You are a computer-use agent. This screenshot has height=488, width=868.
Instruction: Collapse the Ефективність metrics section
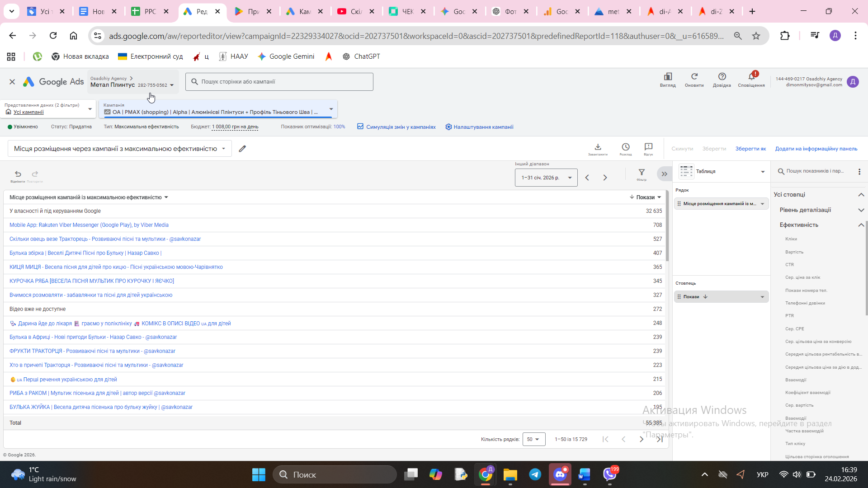pyautogui.click(x=861, y=225)
